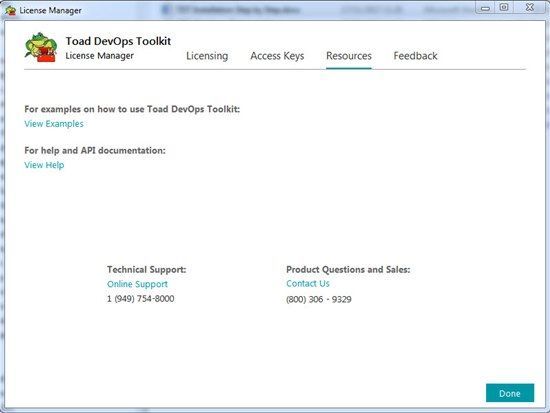550x413 pixels.
Task: Minimize the License Manager window
Action: [x=485, y=8]
